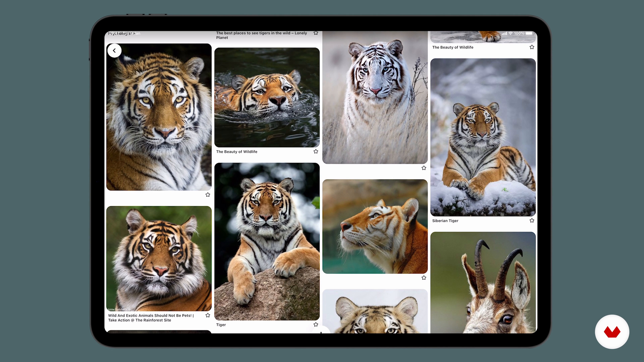Click the 'Siberian Tiger' caption
The width and height of the screenshot is (644, 362).
click(445, 221)
